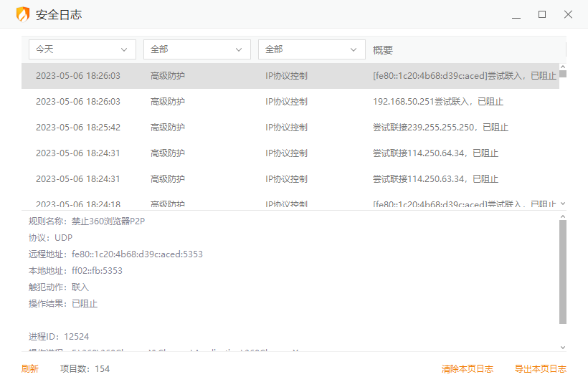Click the 概要 column header
The height and width of the screenshot is (387, 588).
(x=383, y=50)
